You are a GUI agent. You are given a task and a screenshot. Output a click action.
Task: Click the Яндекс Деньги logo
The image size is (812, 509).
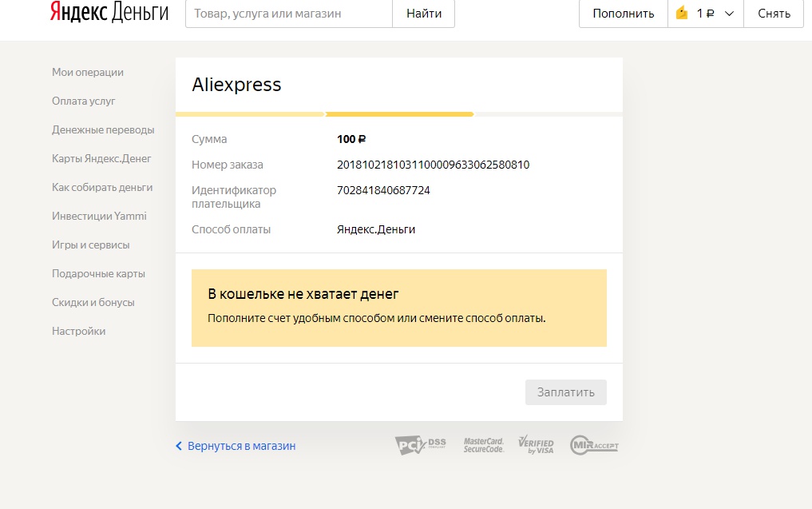[x=109, y=14]
